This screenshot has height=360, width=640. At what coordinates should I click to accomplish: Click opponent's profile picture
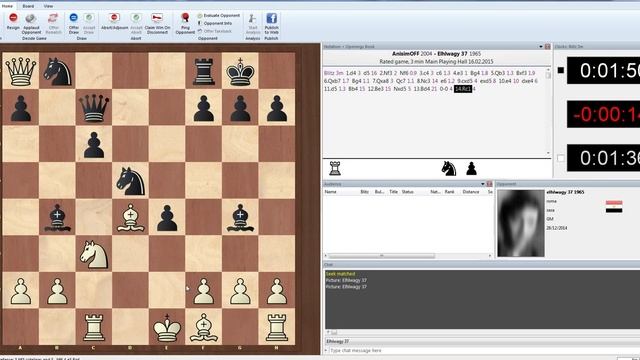pyautogui.click(x=521, y=223)
